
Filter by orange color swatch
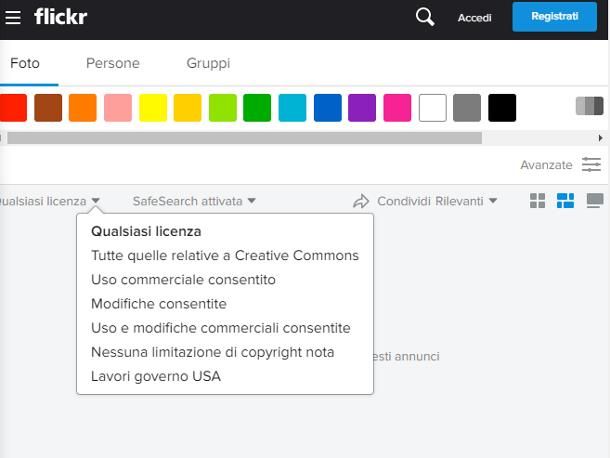[82, 108]
